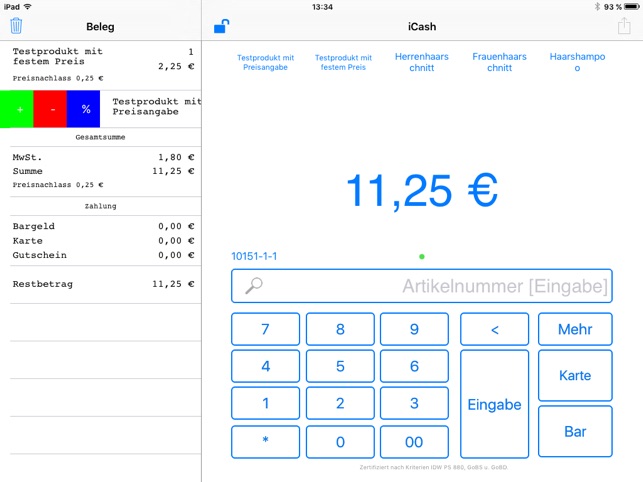Image resolution: width=643 pixels, height=482 pixels.
Task: Pay in cash with Bar button
Action: [x=575, y=431]
